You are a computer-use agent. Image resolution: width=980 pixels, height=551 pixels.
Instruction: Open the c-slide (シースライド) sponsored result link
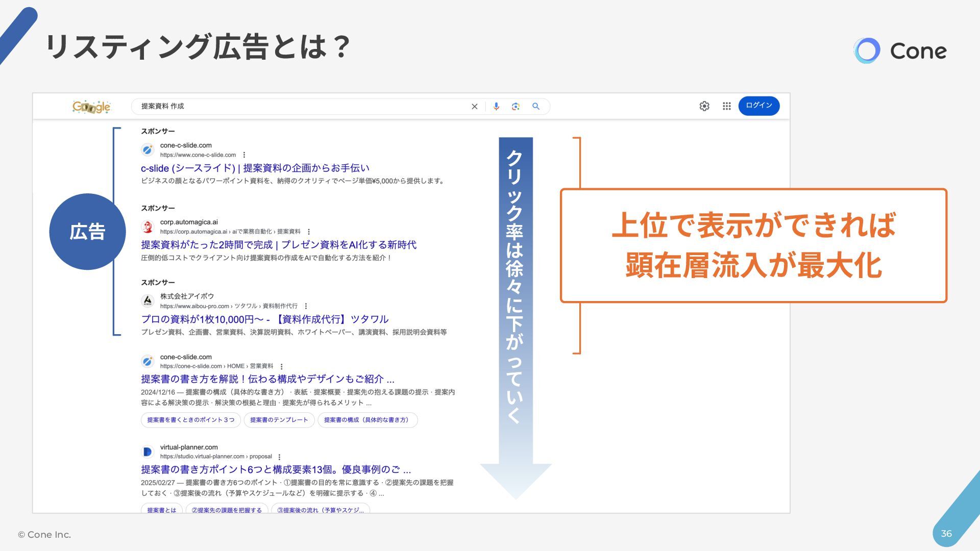(x=255, y=168)
